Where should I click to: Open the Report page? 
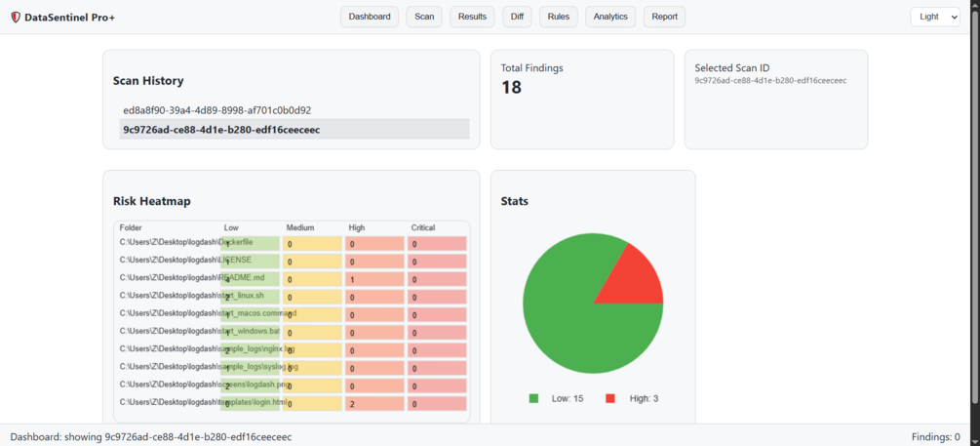click(664, 17)
